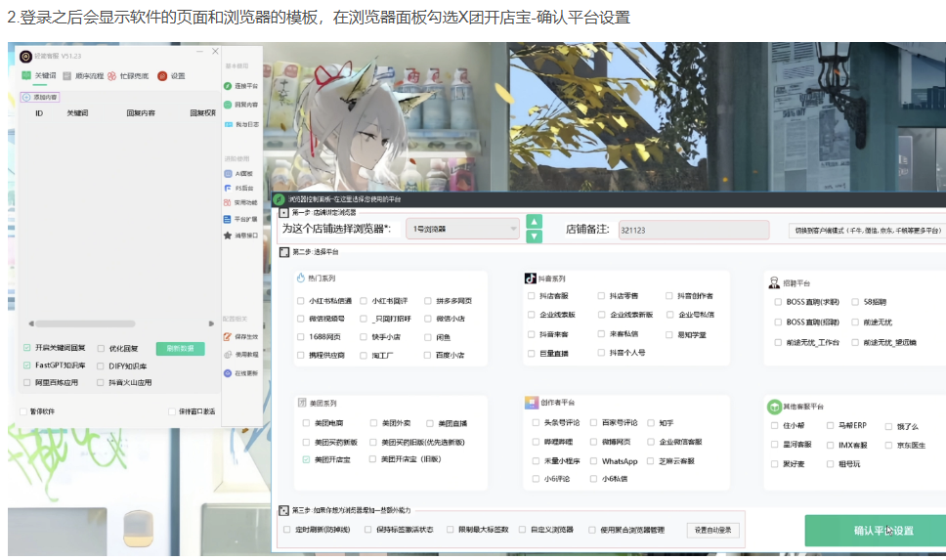Collapse the 第一步 店铺绑定浏览器 section
The image size is (946, 560).
pos(283,212)
